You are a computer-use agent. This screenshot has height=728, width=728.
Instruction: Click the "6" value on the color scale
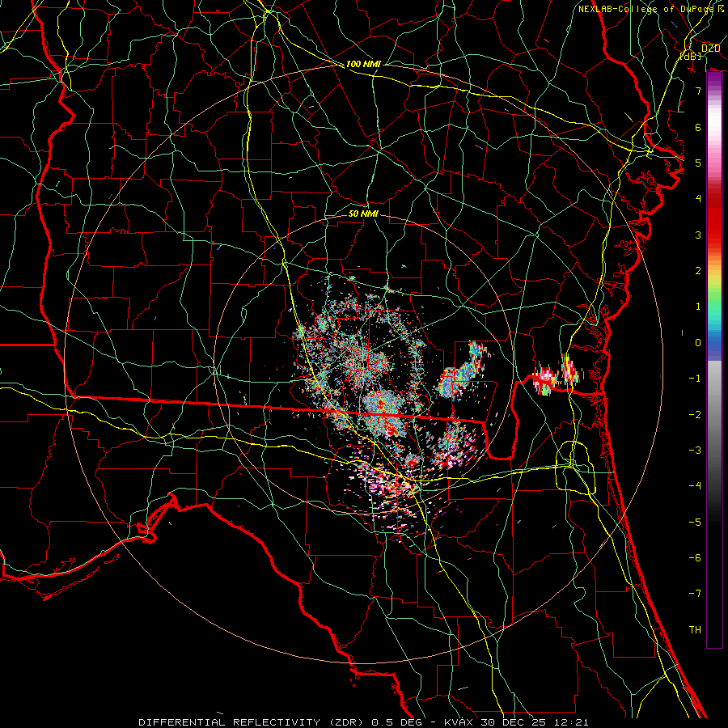point(698,127)
